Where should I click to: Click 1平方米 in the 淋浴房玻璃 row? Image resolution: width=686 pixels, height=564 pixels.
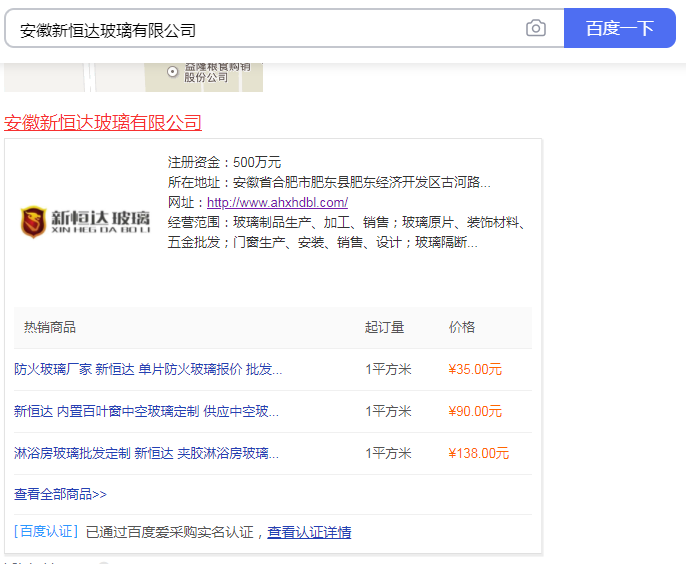pos(388,453)
